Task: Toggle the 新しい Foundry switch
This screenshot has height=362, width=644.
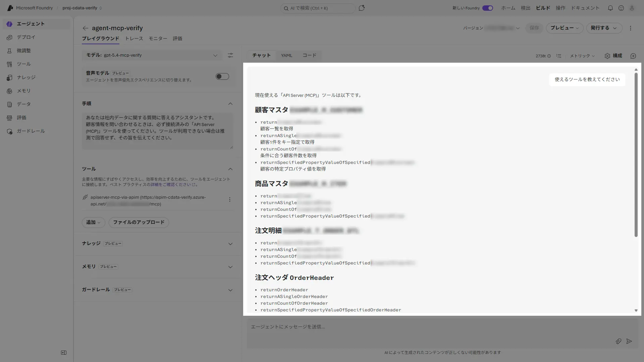Action: (488, 8)
